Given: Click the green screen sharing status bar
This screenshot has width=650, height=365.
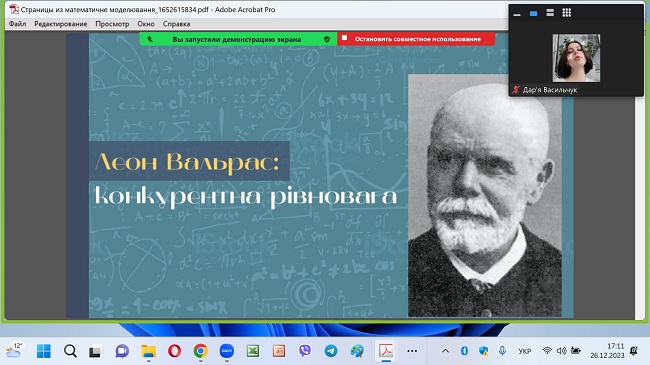Looking at the screenshot, I should coord(238,39).
